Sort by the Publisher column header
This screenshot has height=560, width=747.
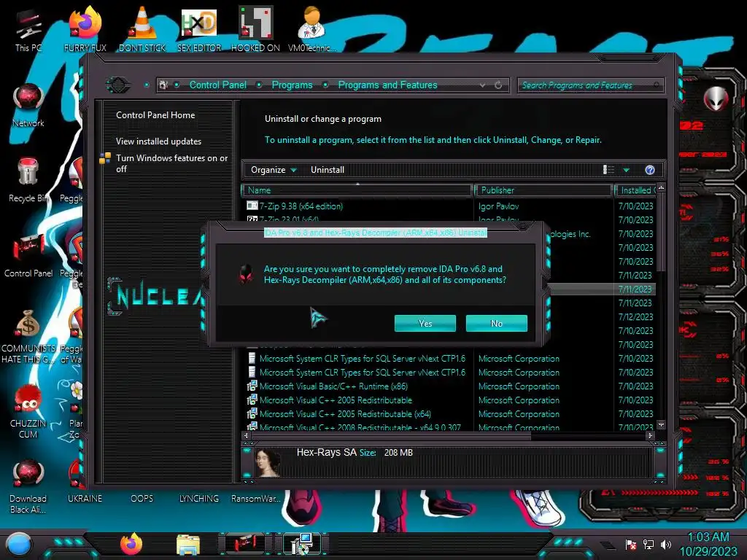pyautogui.click(x=543, y=190)
